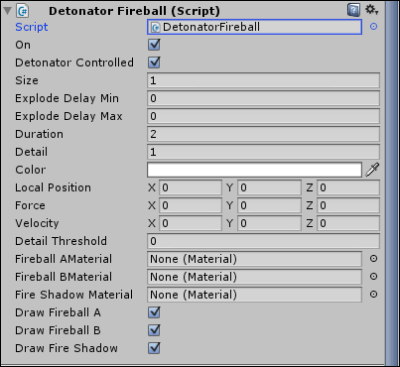400x367 pixels.
Task: Collapse the Detonator Fireball component foldout
Action: (7, 11)
